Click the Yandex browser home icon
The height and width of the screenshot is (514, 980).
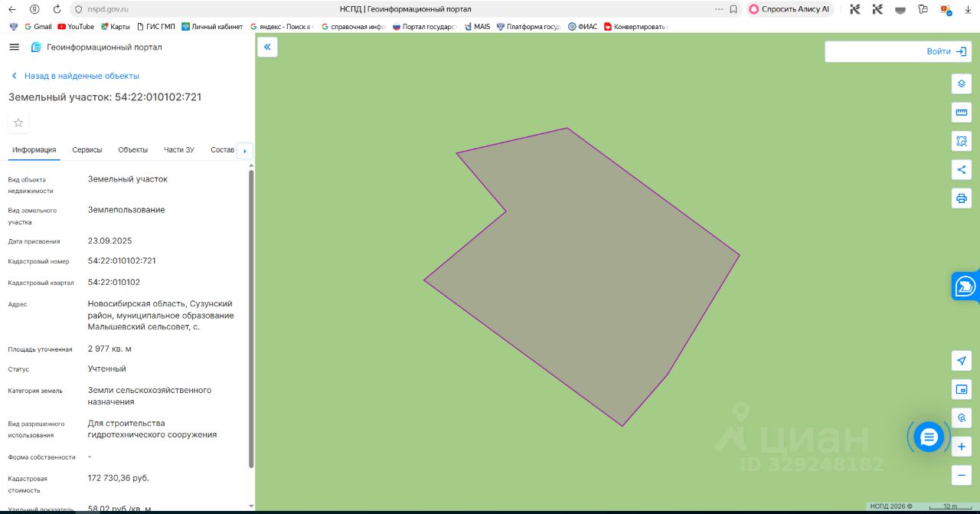pyautogui.click(x=34, y=9)
